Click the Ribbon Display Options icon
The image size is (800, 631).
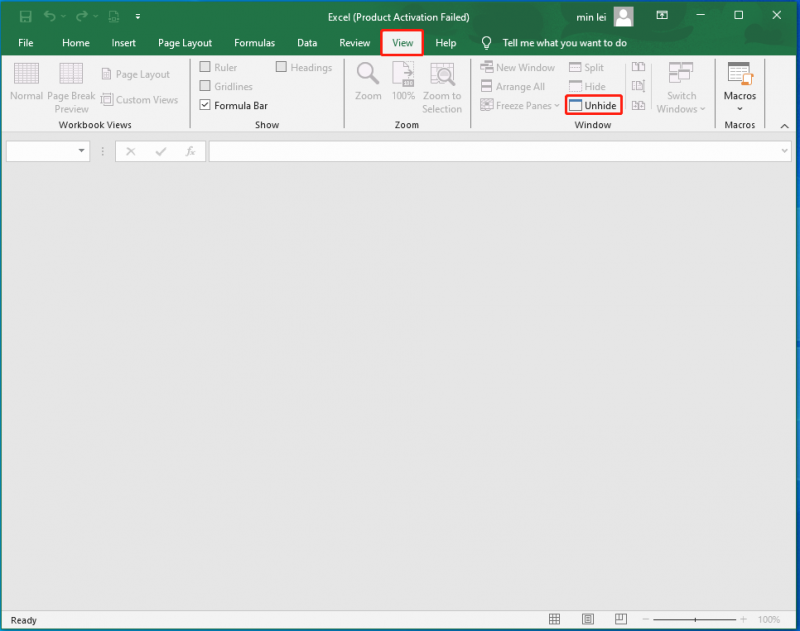click(x=662, y=15)
